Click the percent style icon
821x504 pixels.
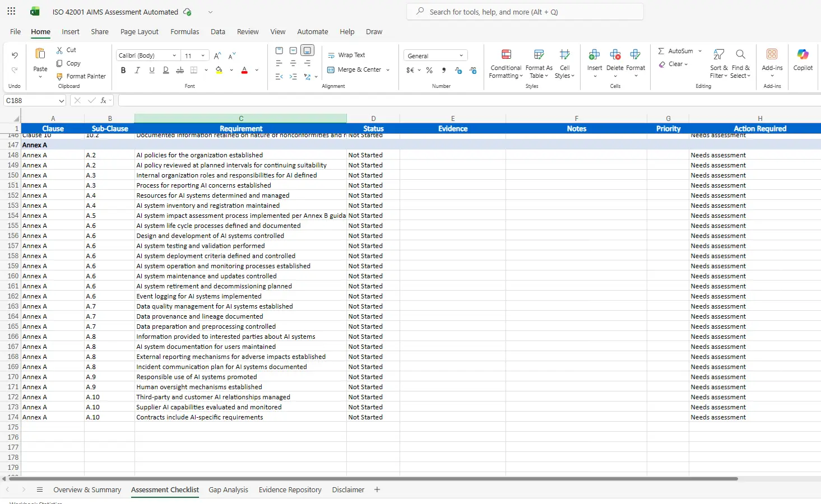coord(429,71)
